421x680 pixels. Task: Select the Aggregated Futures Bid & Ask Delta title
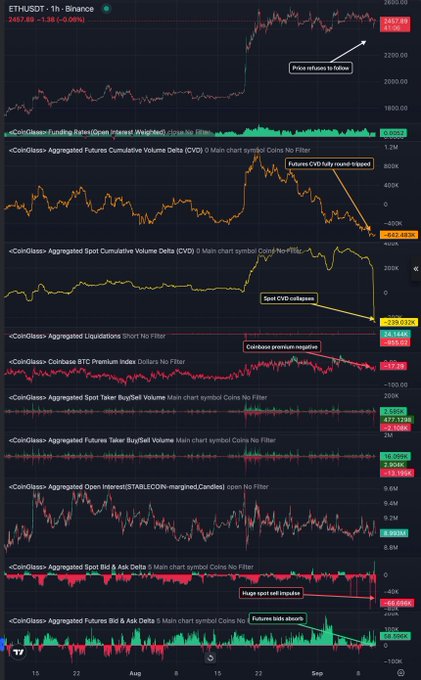(82, 621)
